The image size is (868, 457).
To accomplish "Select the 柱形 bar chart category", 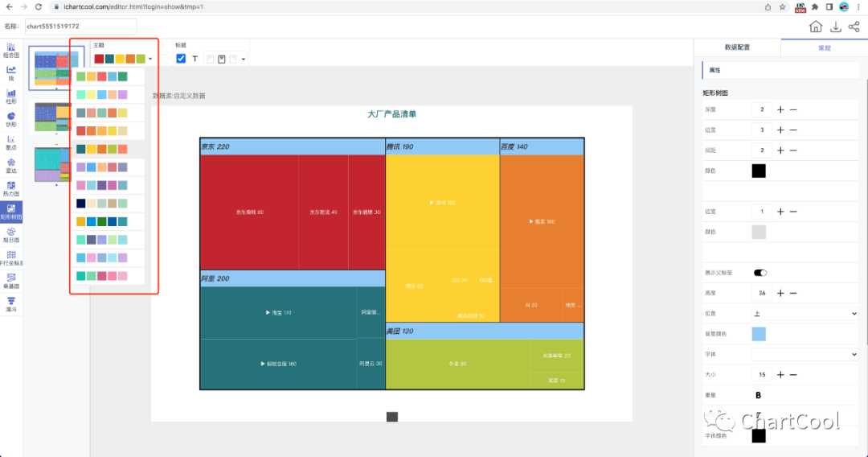I will pyautogui.click(x=11, y=97).
